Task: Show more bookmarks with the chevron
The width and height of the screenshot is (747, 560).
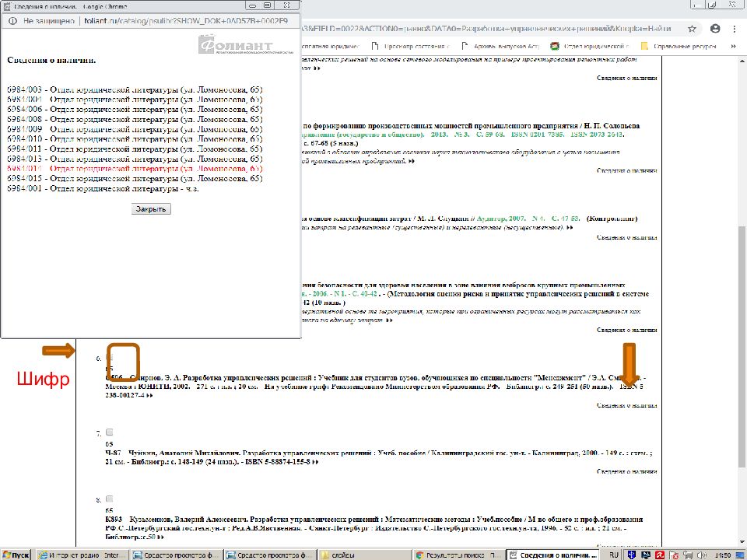Action: [735, 46]
